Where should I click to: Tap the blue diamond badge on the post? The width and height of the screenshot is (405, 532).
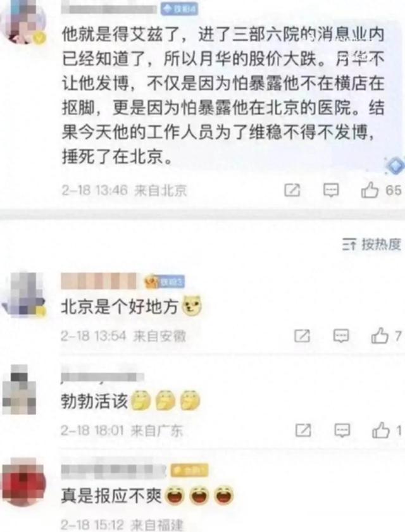tap(396, 166)
